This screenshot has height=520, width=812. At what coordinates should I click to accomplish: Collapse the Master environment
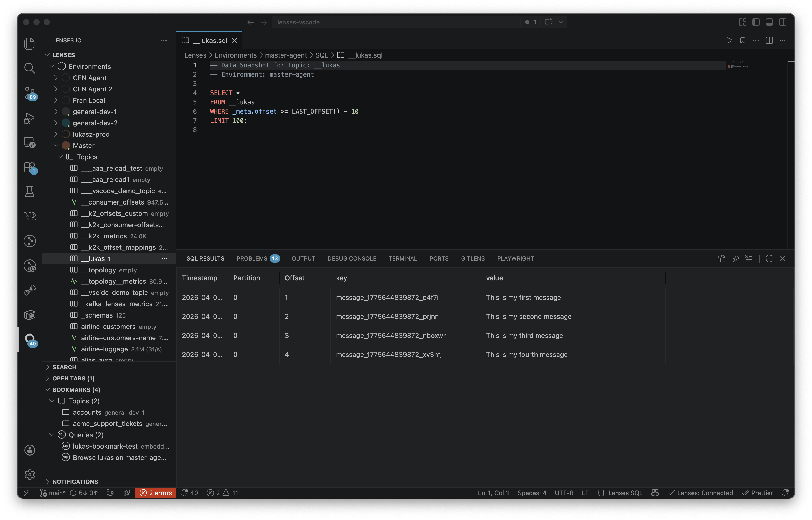tap(56, 145)
